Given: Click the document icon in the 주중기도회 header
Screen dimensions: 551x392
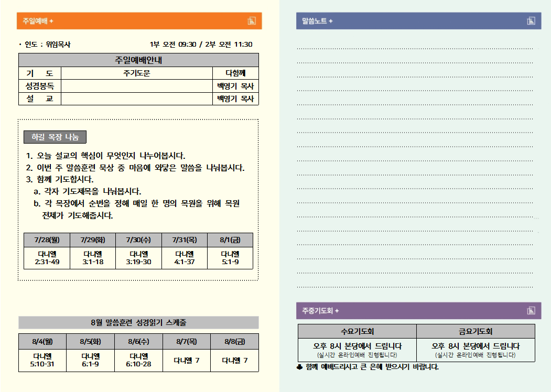Looking at the screenshot, I should (x=531, y=311).
